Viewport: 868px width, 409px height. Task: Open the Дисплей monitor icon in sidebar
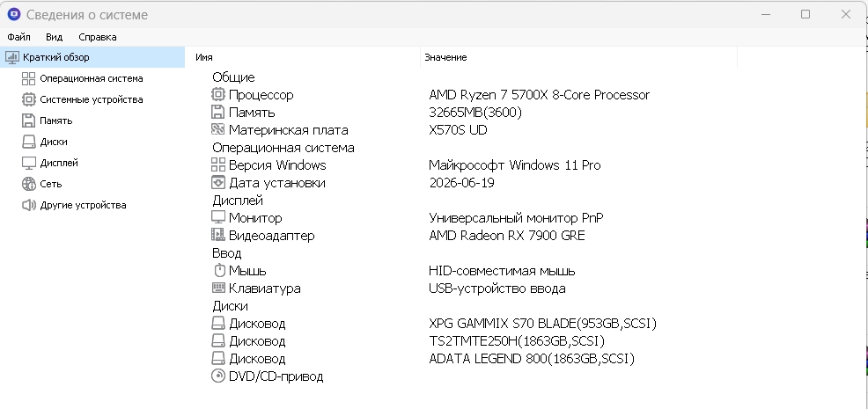coord(28,163)
